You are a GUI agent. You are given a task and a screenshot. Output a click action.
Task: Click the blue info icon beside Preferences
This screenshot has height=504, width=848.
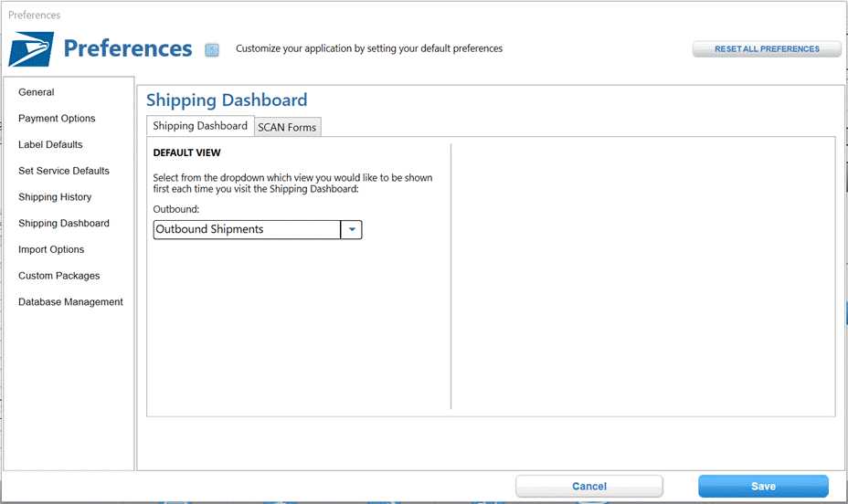point(212,50)
